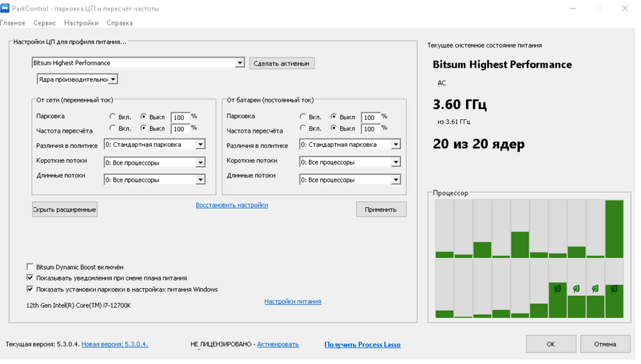Select Вкл. for Парковка under От батареи
This screenshot has width=641, height=364.
coord(303,117)
